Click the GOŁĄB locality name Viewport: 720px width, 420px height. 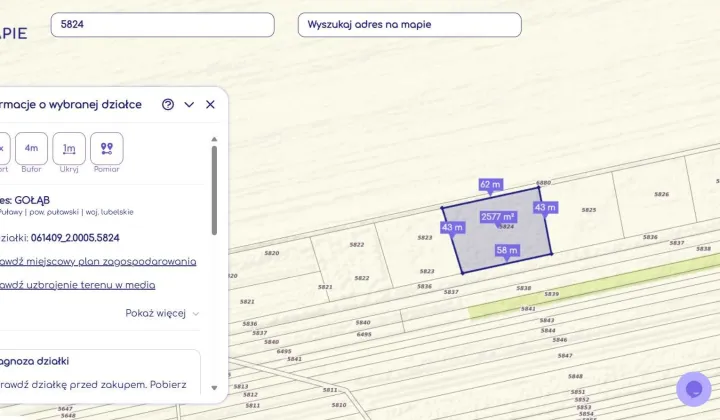coord(32,200)
